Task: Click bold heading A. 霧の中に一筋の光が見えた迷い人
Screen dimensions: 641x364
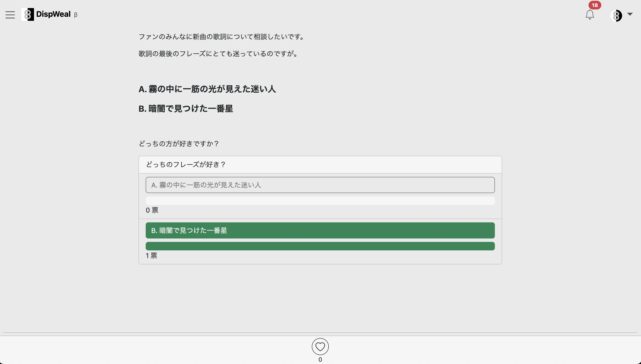Action: click(x=207, y=89)
